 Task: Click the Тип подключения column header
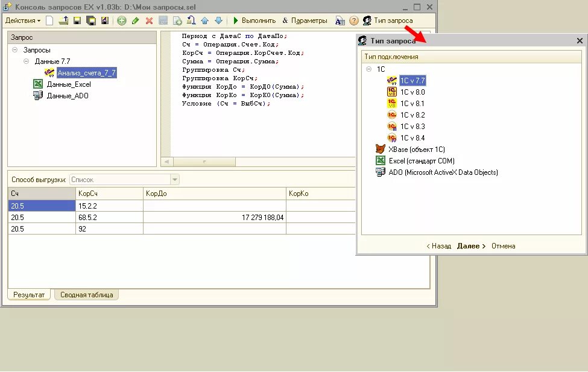[472, 57]
